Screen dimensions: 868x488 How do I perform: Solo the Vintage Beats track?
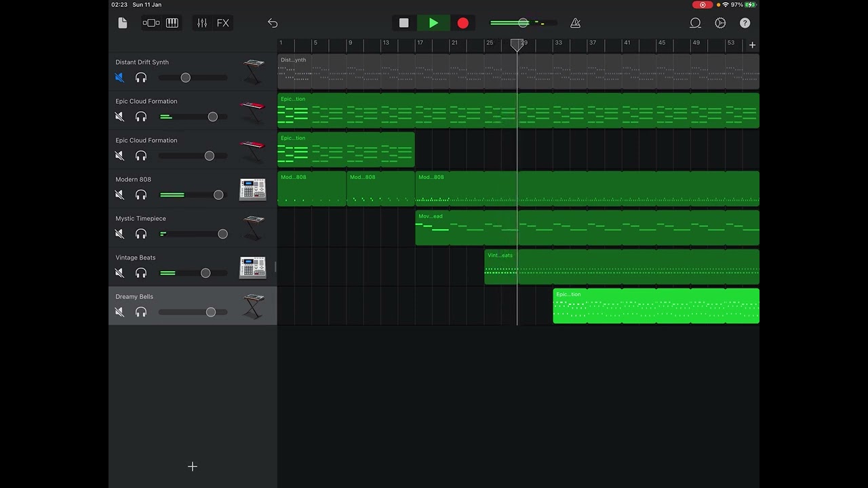click(x=141, y=273)
